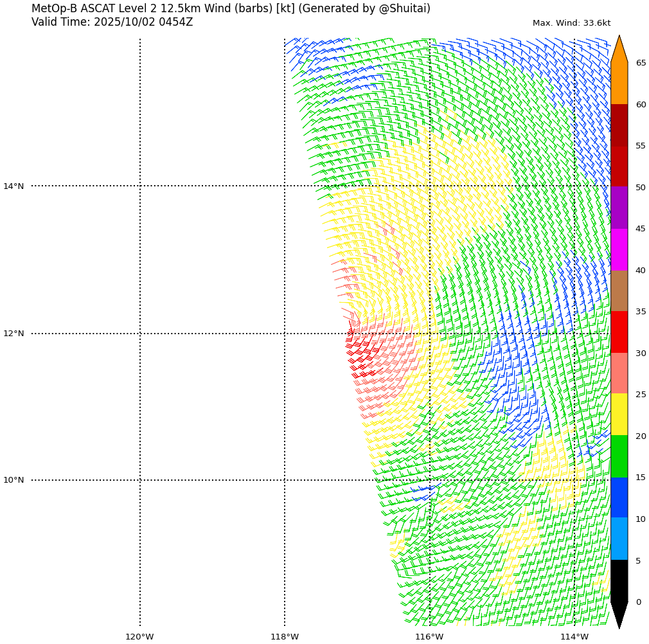Click the light blue 5–10 kt colorbar segment
Image resolution: width=649 pixels, height=644 pixels.
click(619, 539)
